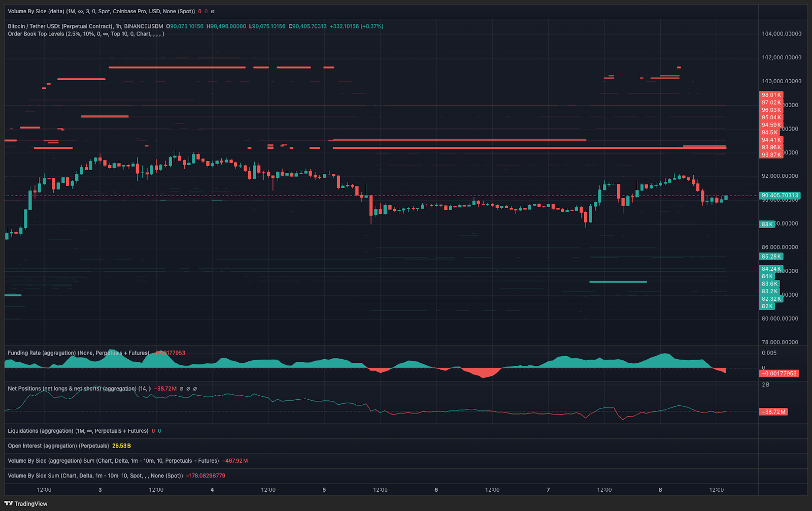Click the teal 85.28K price scale label
Image resolution: width=812 pixels, height=511 pixels.
pos(770,257)
